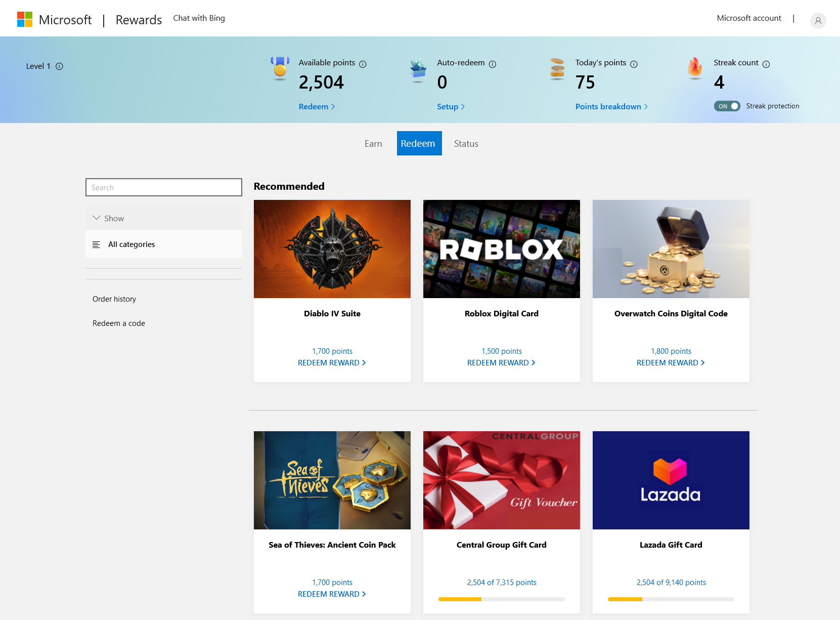Click the Recommended section heading
Image resolution: width=840 pixels, height=620 pixels.
point(289,186)
